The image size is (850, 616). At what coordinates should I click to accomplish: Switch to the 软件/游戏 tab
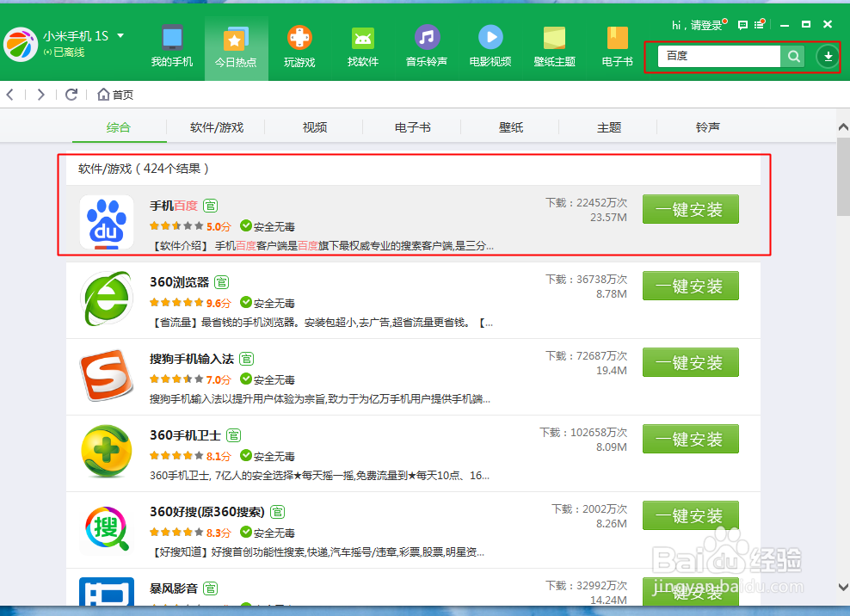tap(217, 126)
